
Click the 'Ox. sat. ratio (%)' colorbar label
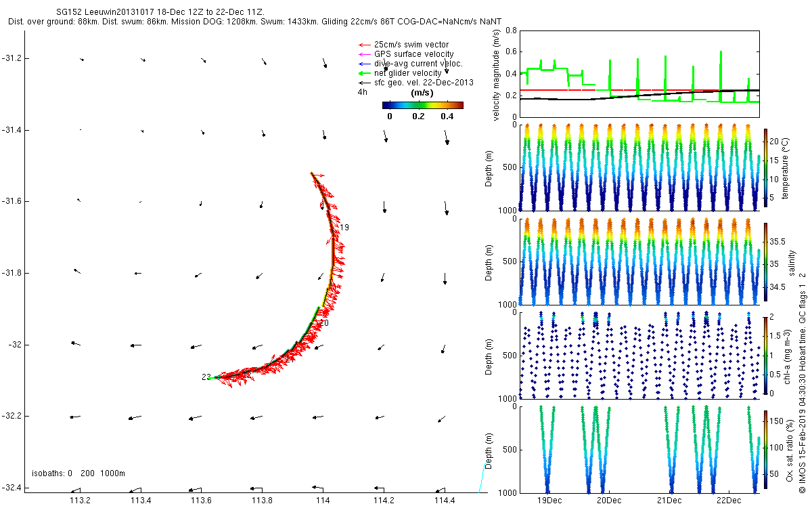[791, 450]
